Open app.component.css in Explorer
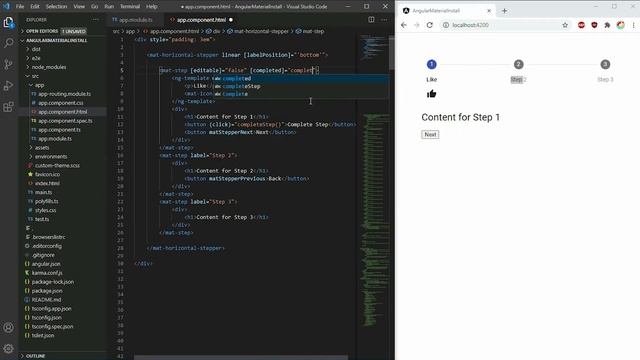Viewport: 640px width, 360px height. 60,103
